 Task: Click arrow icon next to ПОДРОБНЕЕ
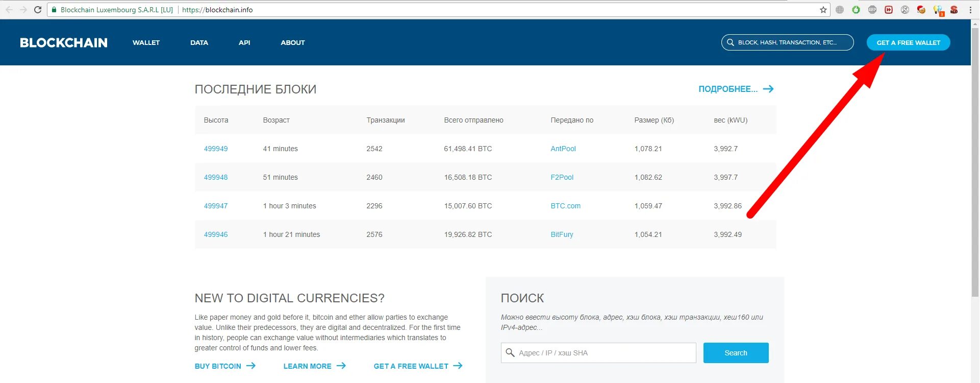[x=768, y=89]
